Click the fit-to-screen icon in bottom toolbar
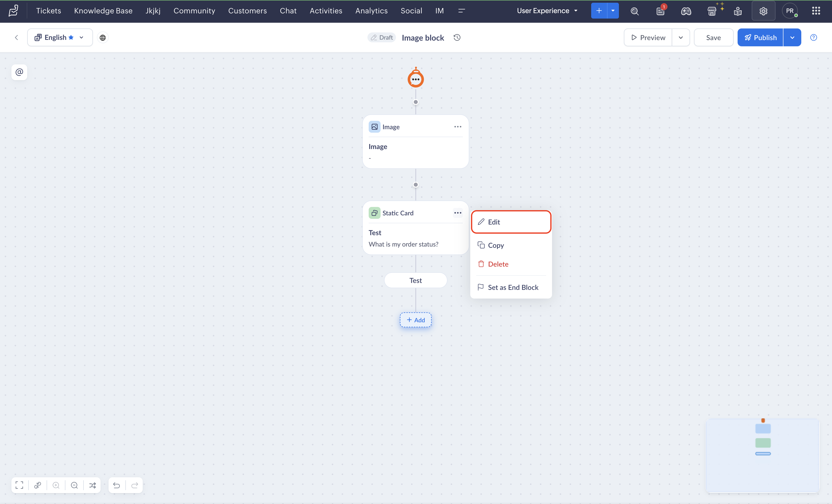This screenshot has width=832, height=504. tap(19, 485)
